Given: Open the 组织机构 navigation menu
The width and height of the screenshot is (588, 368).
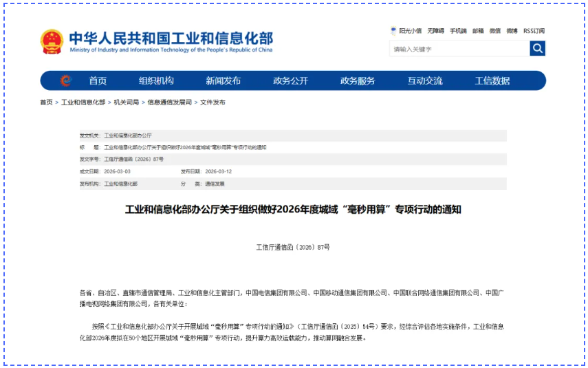Looking at the screenshot, I should coord(156,80).
